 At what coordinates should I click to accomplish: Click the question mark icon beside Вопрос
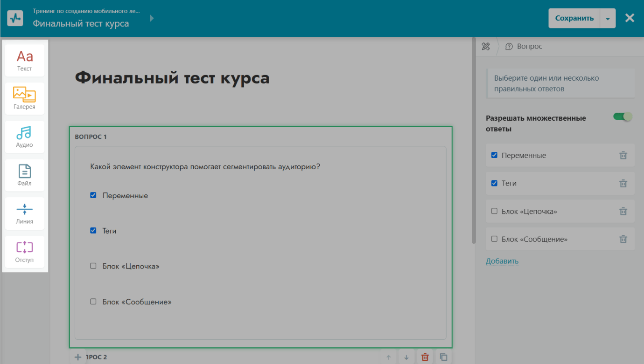pos(509,47)
